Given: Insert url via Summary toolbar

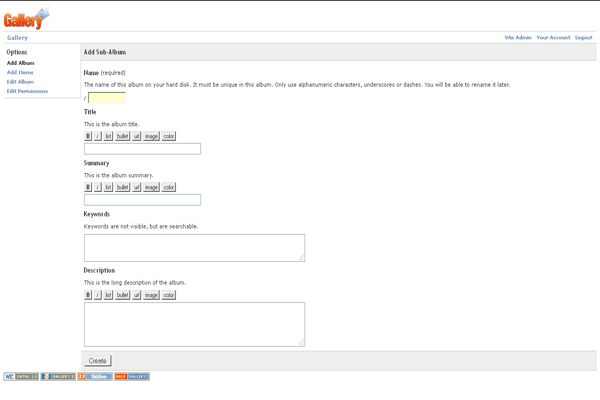Looking at the screenshot, I should [x=137, y=187].
